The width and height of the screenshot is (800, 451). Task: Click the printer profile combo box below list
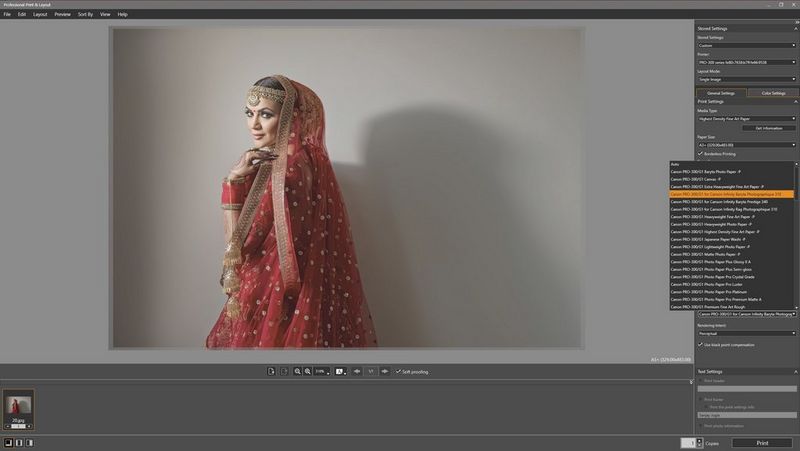(x=746, y=314)
